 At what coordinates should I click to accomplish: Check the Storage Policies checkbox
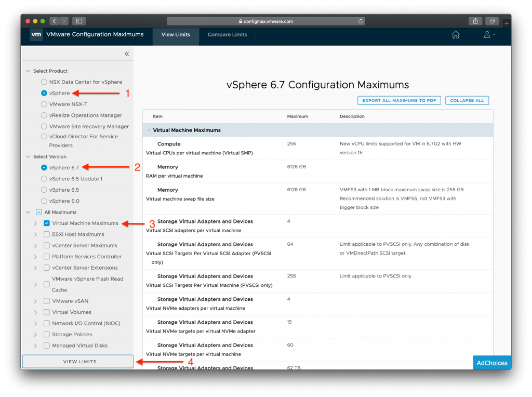pyautogui.click(x=46, y=335)
